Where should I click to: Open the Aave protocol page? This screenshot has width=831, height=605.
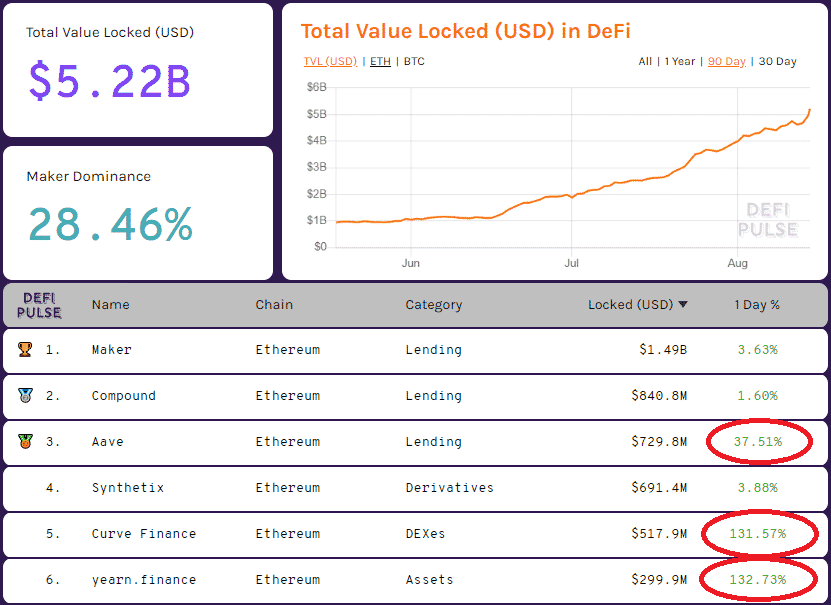pyautogui.click(x=107, y=441)
